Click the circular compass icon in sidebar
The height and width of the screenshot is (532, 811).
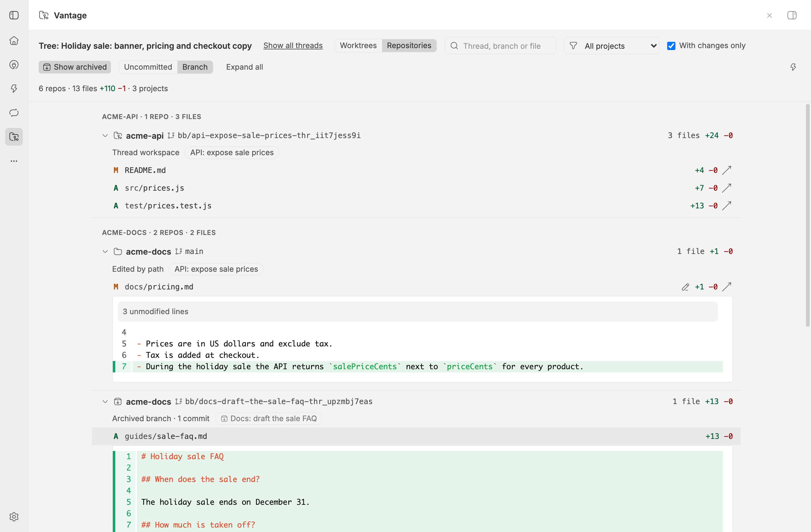(x=14, y=65)
